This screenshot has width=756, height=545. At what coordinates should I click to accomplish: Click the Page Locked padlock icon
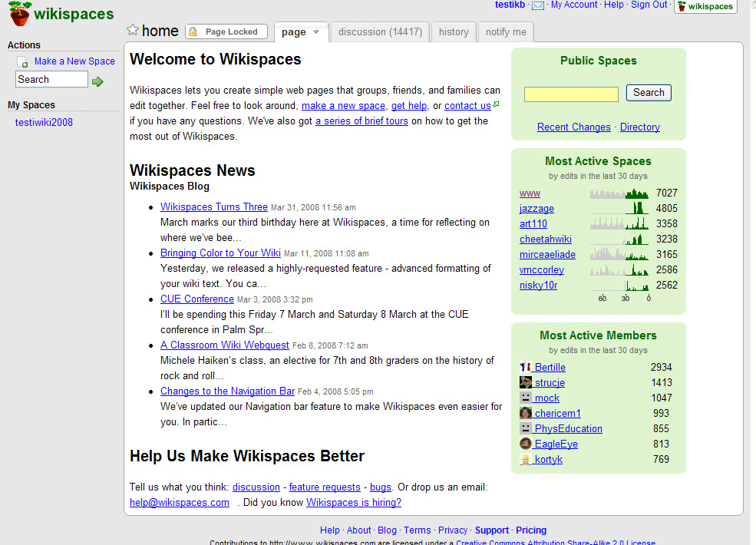click(193, 31)
